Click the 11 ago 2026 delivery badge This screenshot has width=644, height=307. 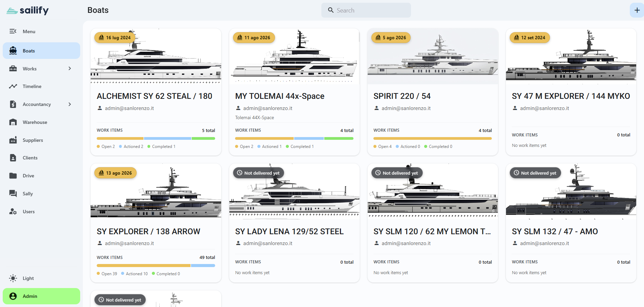point(254,38)
